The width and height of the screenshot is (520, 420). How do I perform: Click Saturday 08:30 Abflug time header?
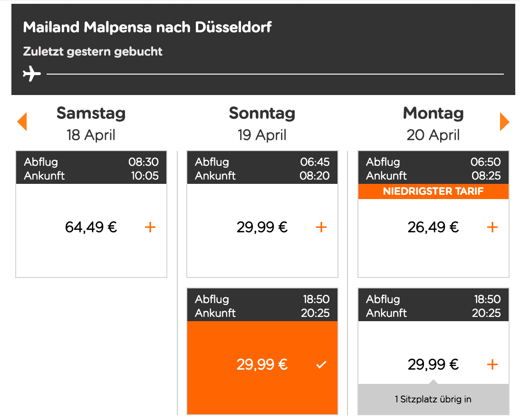[91, 168]
